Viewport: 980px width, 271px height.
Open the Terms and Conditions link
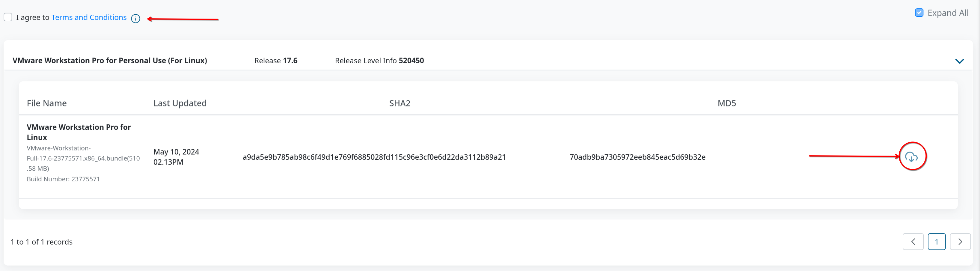click(89, 17)
